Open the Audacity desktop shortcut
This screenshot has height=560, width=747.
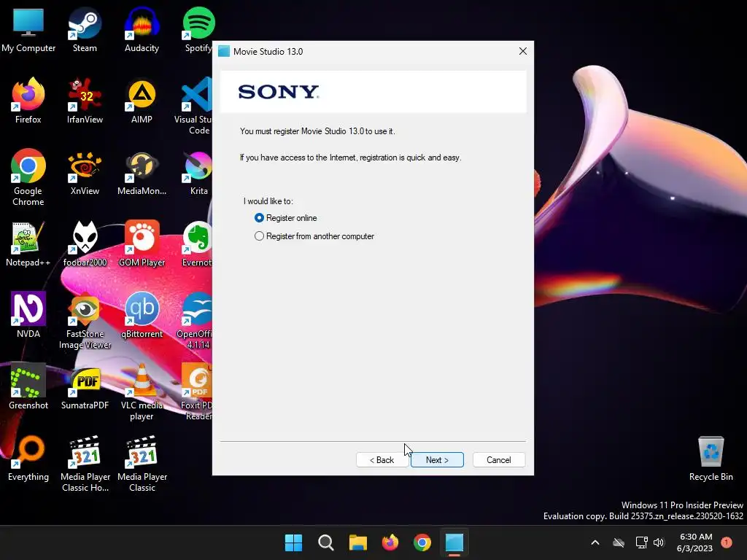pyautogui.click(x=142, y=30)
